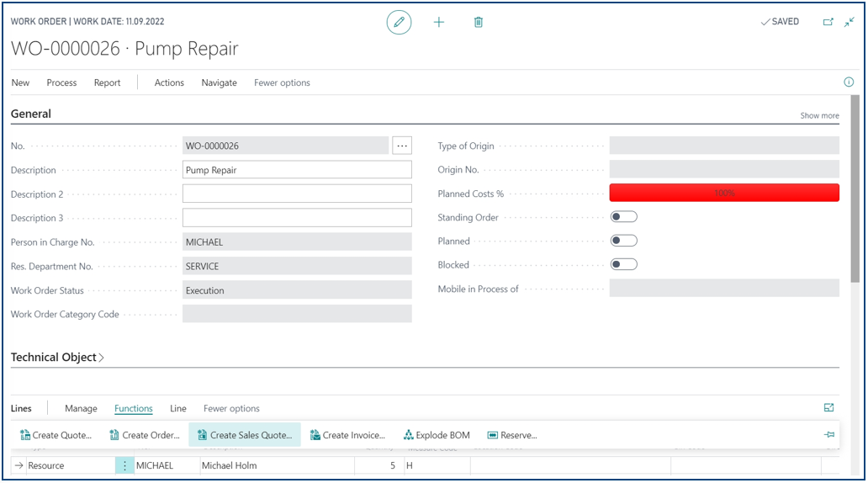Expand the Technical Object section
The height and width of the screenshot is (483, 868).
(x=57, y=358)
